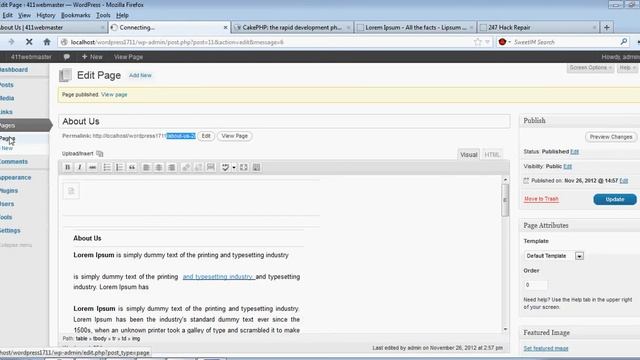Open Appearance in the admin sidebar

[15, 178]
